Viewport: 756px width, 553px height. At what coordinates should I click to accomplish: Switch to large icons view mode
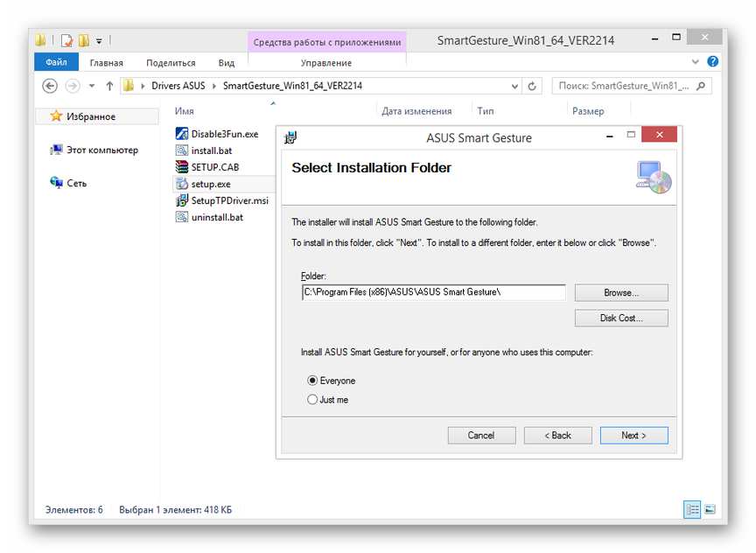click(x=710, y=509)
